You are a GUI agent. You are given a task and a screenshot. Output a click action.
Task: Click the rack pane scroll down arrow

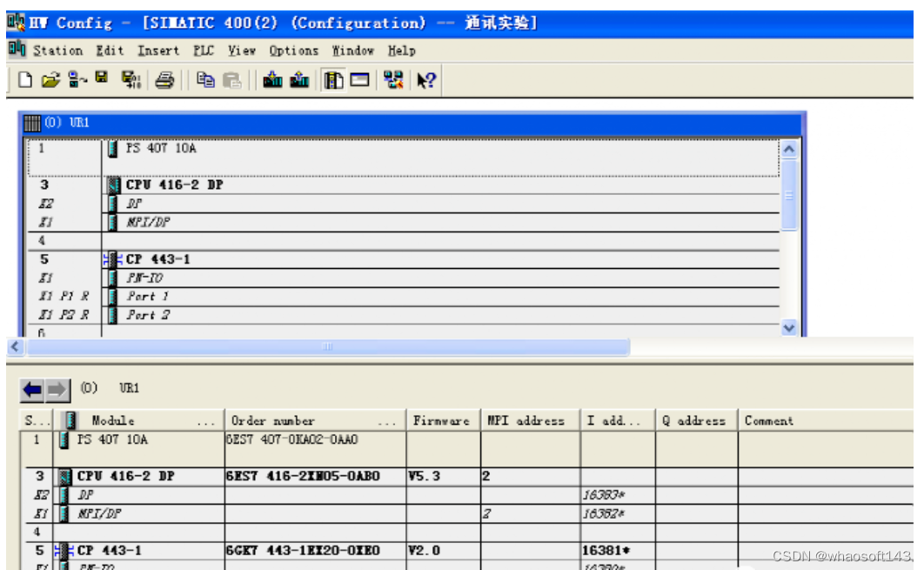[x=789, y=328]
